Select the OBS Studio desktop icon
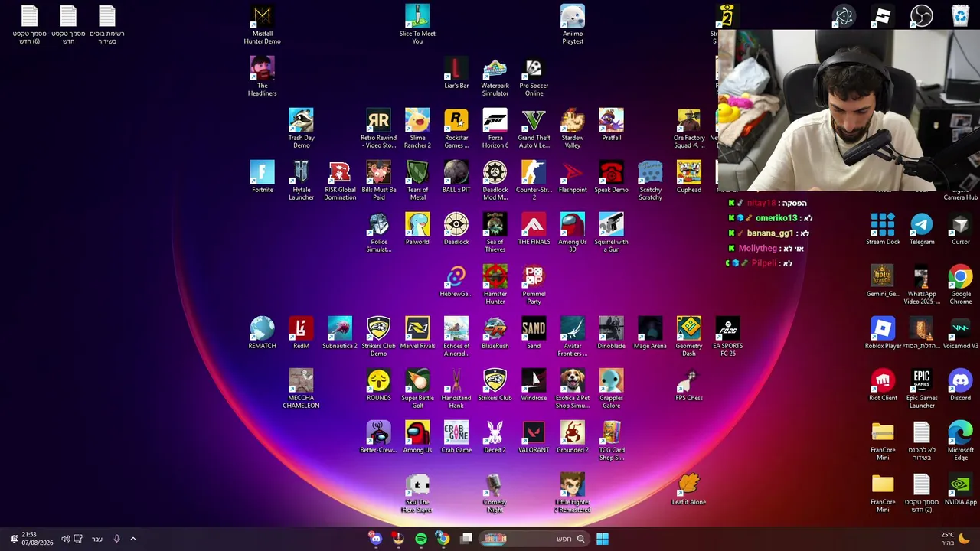 click(x=922, y=16)
